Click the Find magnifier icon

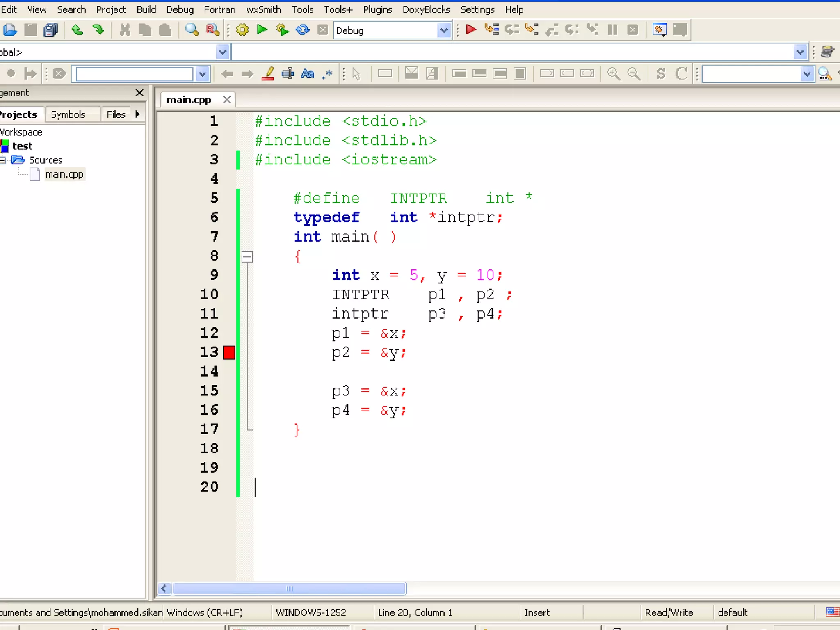click(192, 30)
